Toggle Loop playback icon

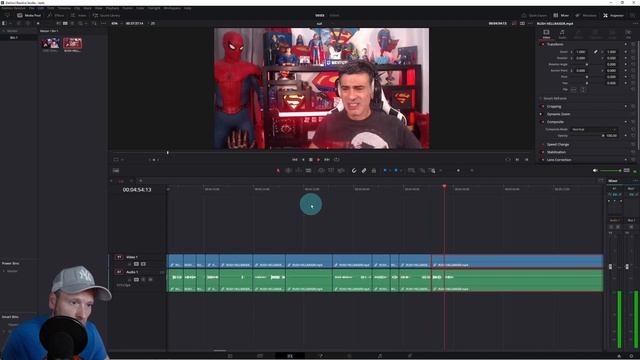coord(337,160)
